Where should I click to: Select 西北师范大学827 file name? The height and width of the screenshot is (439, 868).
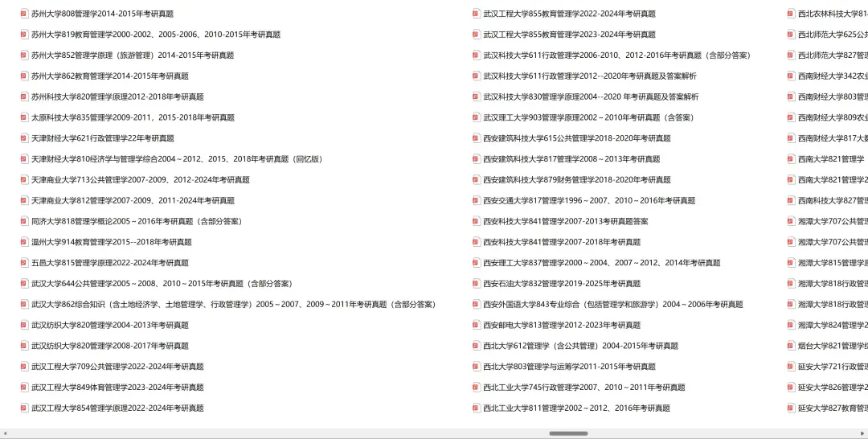(x=833, y=55)
